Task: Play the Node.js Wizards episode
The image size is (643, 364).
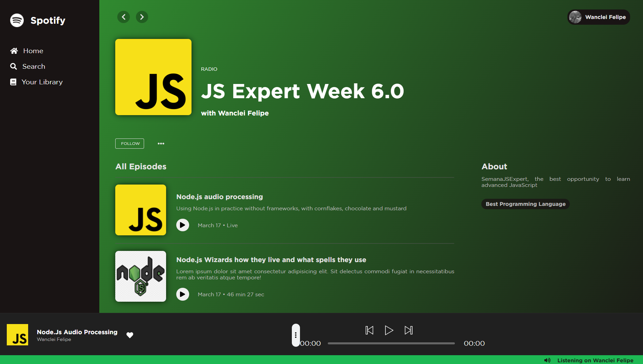Action: 182,294
